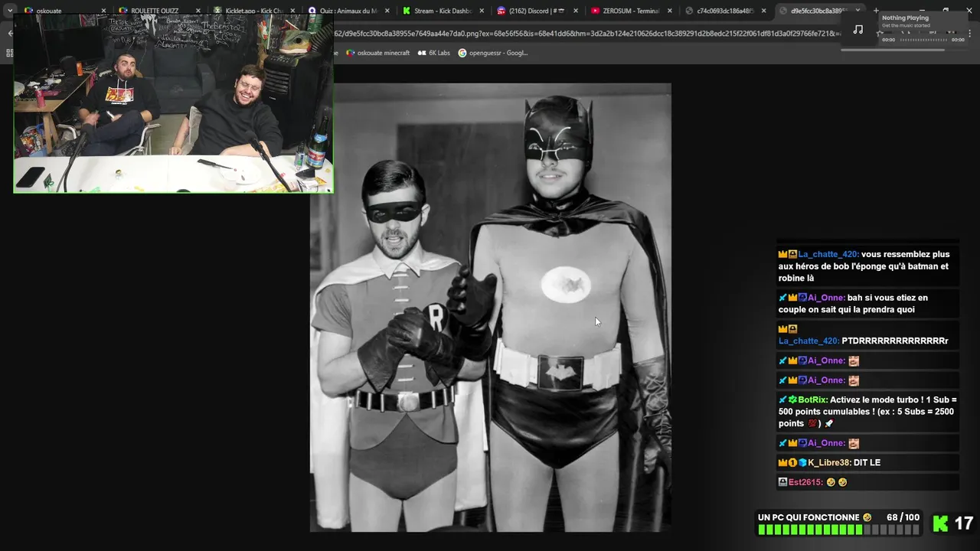Click La_chatte_420 username in first chat message
The width and height of the screenshot is (980, 551).
pos(828,254)
